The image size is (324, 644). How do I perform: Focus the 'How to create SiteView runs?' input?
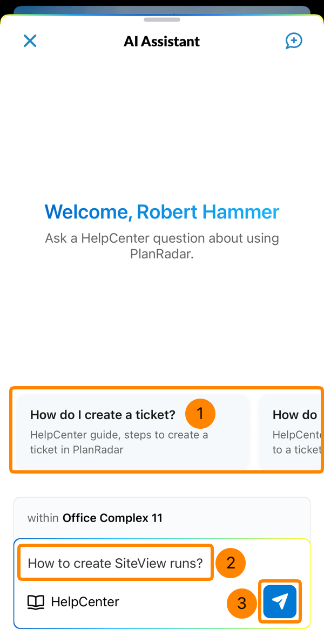[x=115, y=564]
